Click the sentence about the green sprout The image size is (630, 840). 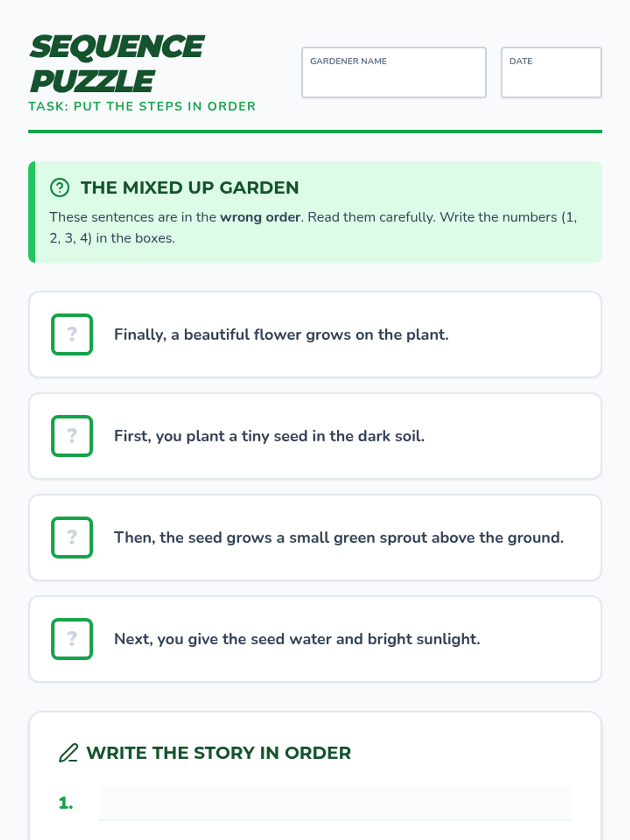click(339, 537)
